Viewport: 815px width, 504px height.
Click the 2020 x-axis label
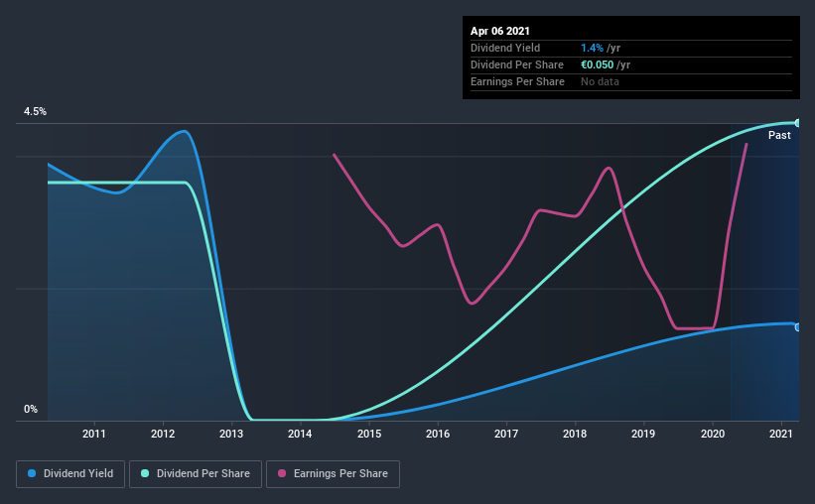[x=713, y=434]
